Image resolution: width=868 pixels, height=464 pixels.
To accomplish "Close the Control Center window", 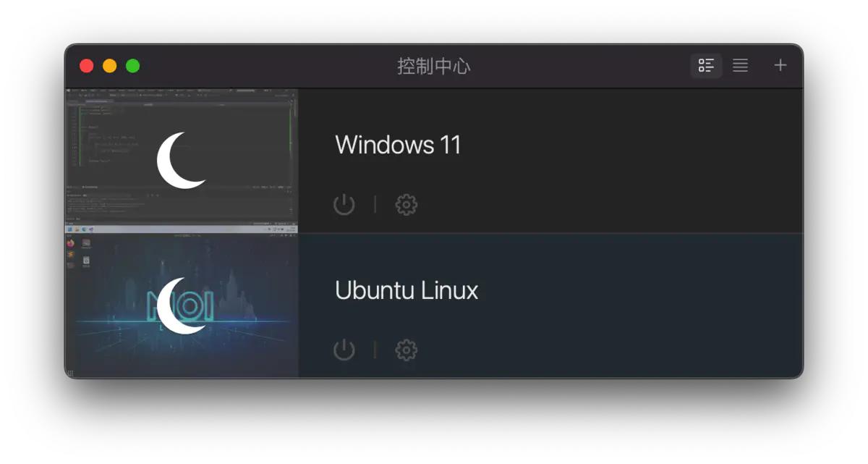I will tap(87, 66).
